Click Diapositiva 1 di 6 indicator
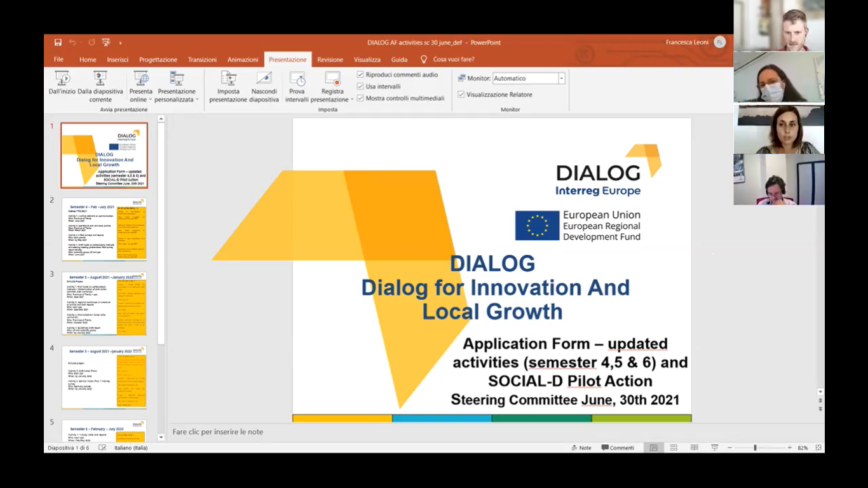The image size is (868, 488). (68, 448)
